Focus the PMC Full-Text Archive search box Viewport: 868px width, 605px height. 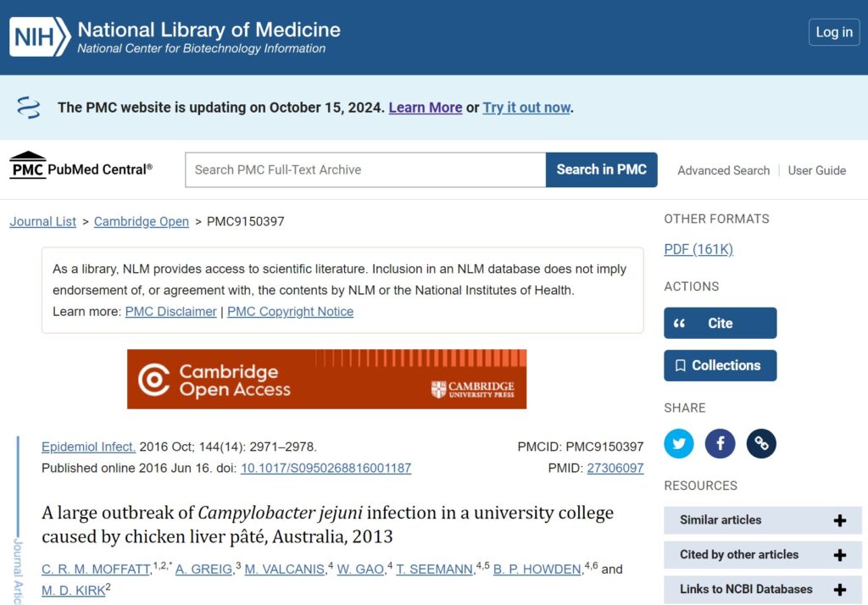[365, 169]
